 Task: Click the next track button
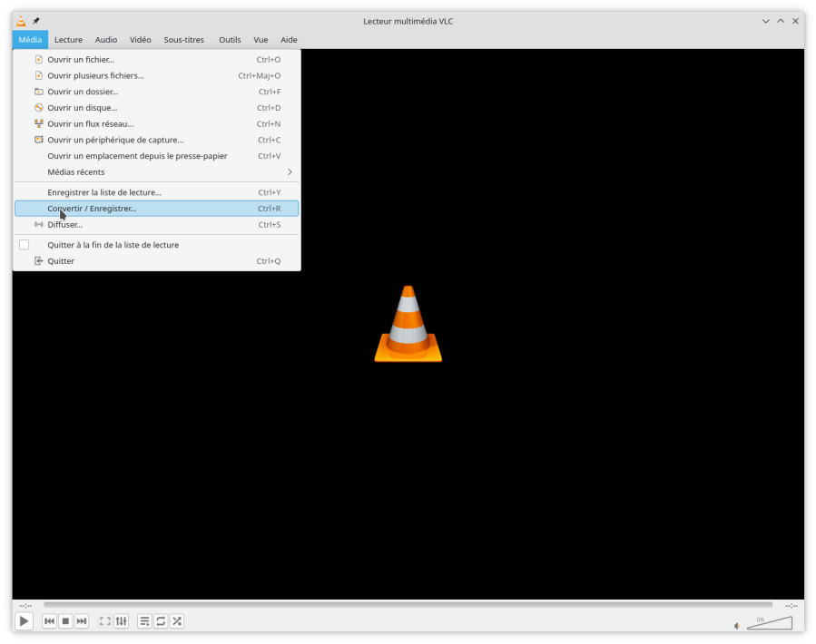(x=82, y=621)
